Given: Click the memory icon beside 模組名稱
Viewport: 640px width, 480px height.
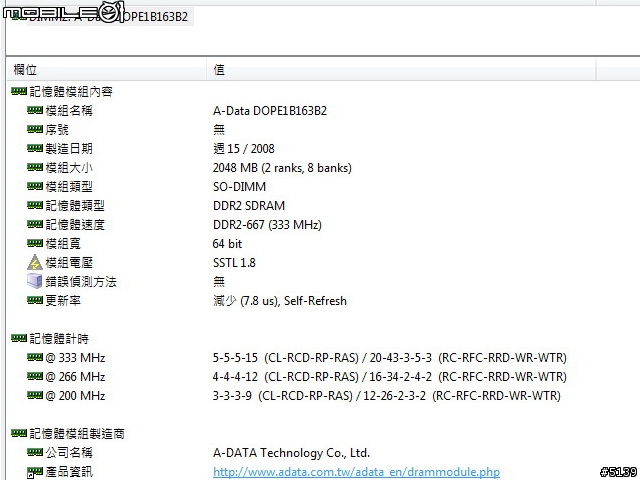Looking at the screenshot, I should pos(35,110).
